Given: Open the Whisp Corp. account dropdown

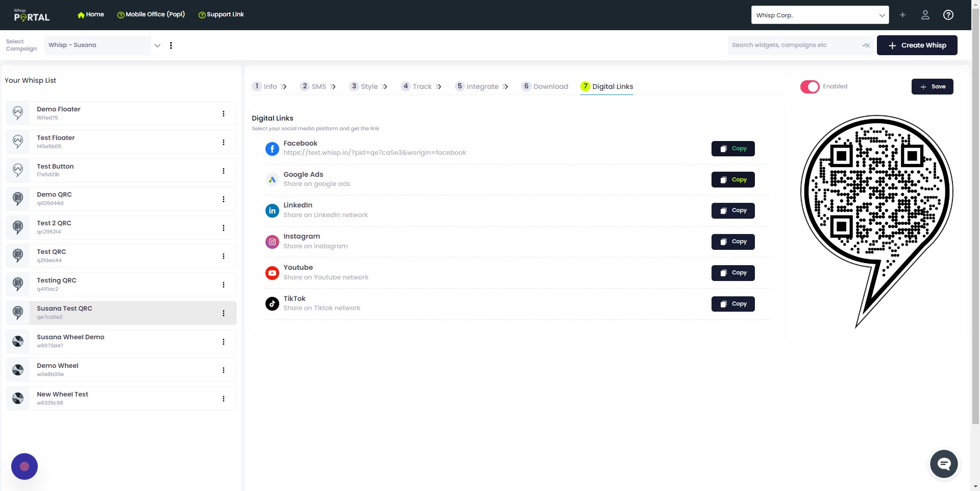Looking at the screenshot, I should [x=820, y=15].
